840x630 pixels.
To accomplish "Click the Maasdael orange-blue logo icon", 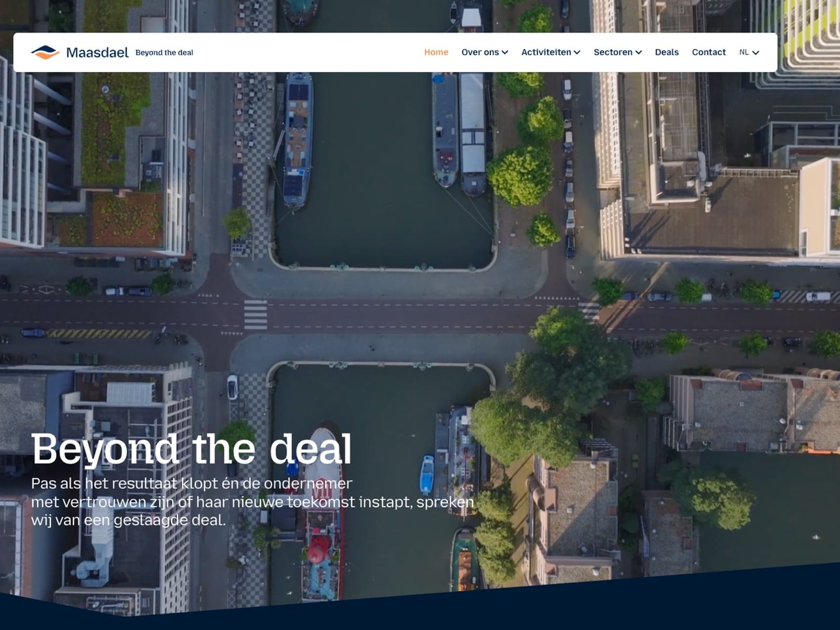I will [45, 52].
